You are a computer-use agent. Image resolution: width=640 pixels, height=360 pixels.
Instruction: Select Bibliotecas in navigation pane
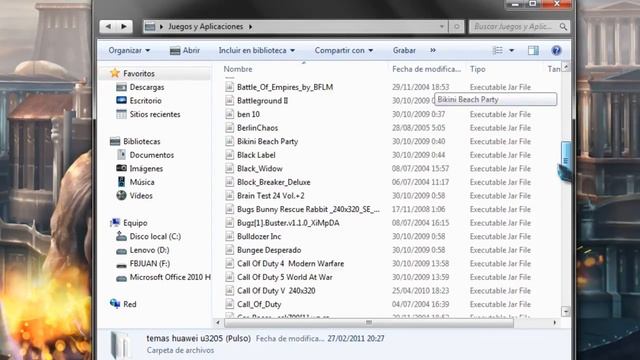click(x=142, y=141)
